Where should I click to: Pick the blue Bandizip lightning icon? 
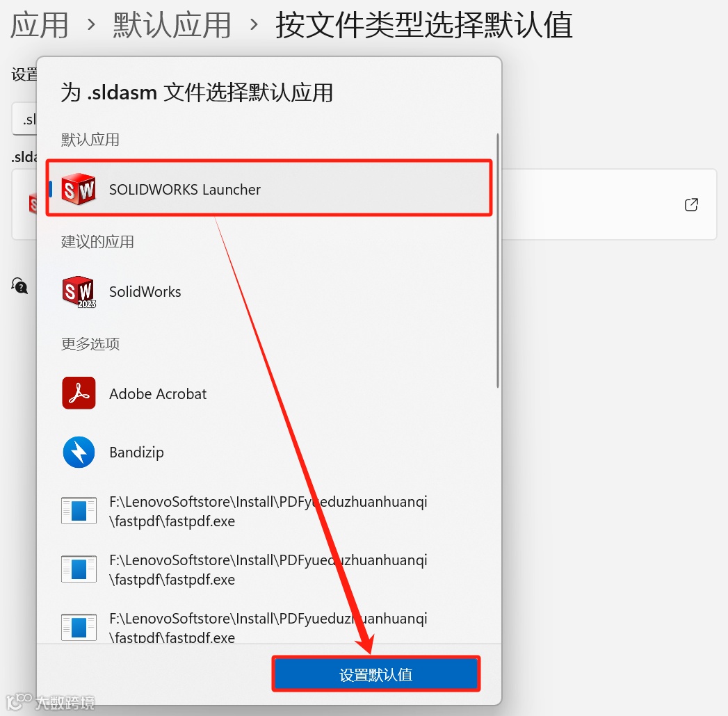tap(79, 452)
